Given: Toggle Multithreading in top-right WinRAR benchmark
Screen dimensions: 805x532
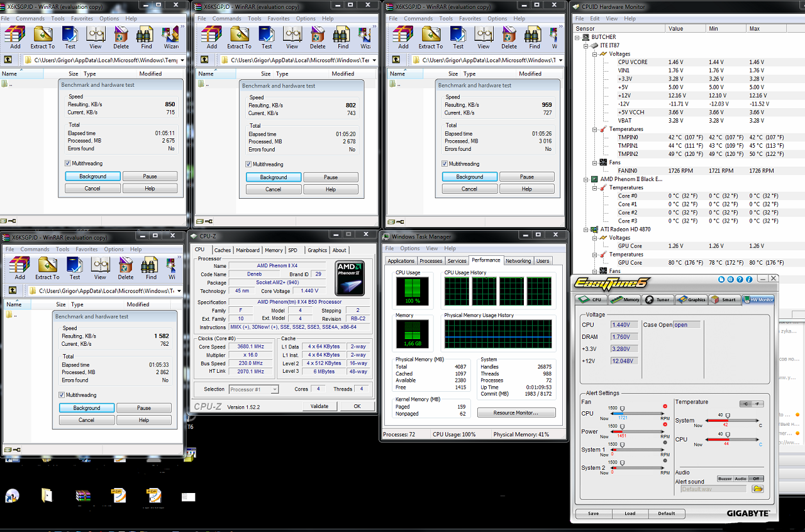Looking at the screenshot, I should tap(445, 164).
